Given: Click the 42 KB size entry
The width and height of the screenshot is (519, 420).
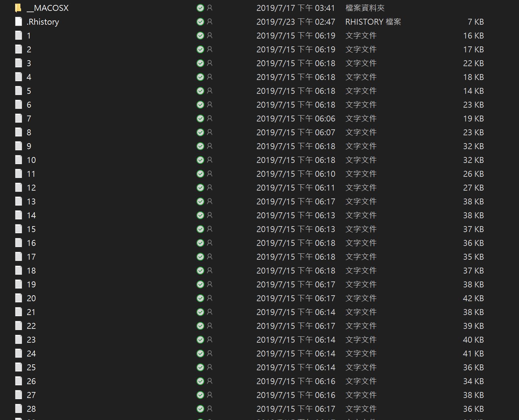Looking at the screenshot, I should tap(473, 298).
